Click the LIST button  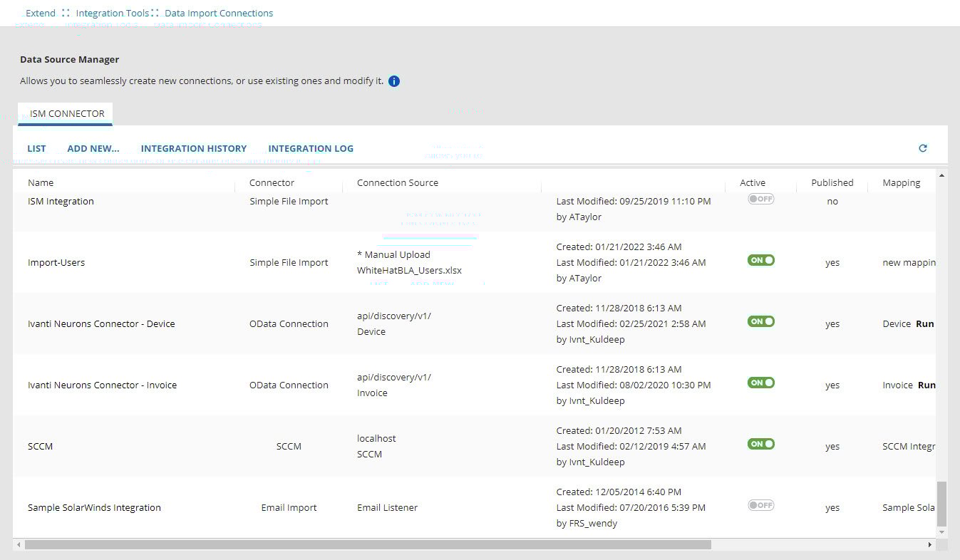(x=36, y=149)
